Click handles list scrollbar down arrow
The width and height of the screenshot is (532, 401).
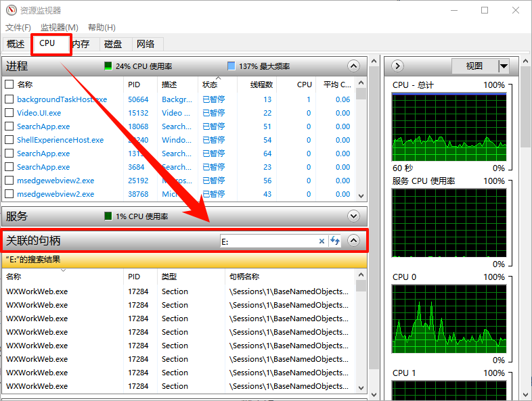361,388
